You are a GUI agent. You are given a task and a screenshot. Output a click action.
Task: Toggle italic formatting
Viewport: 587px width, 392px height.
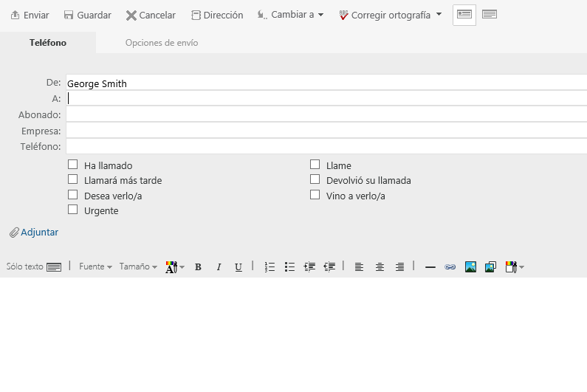pos(219,267)
